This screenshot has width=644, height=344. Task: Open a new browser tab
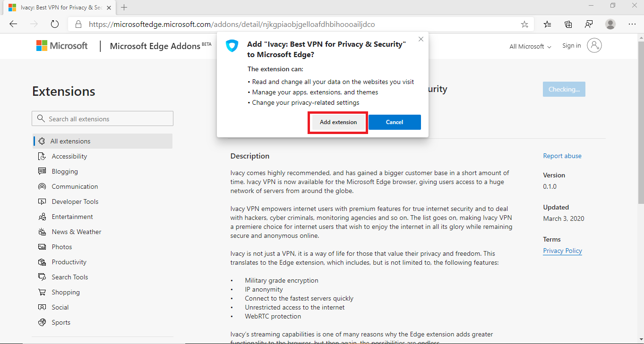coord(124,8)
